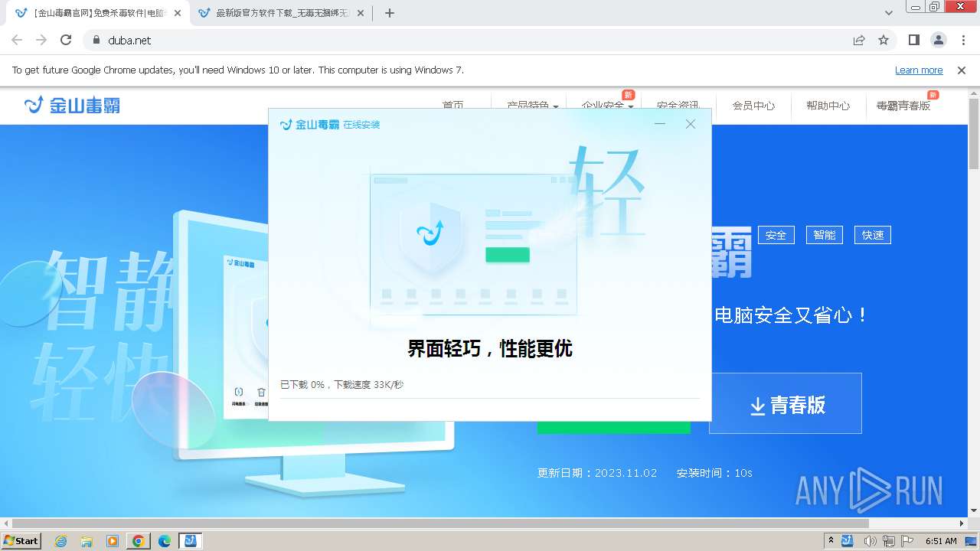Open 帮助中心 navigation item
Viewport: 980px width, 551px height.
point(828,106)
